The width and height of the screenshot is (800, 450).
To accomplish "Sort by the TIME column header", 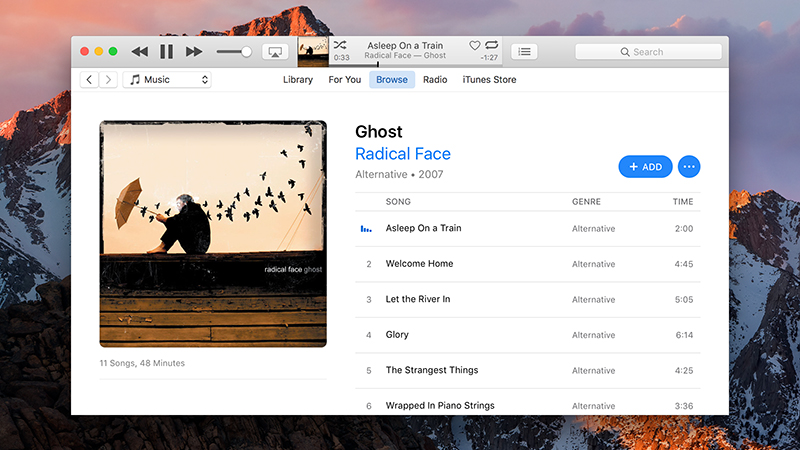I will pyautogui.click(x=683, y=202).
